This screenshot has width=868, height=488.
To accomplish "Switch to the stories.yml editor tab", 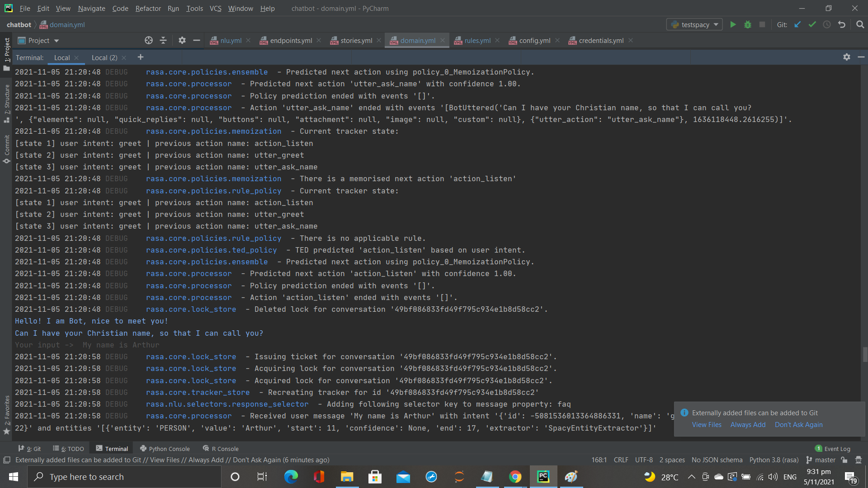I will tap(356, 40).
